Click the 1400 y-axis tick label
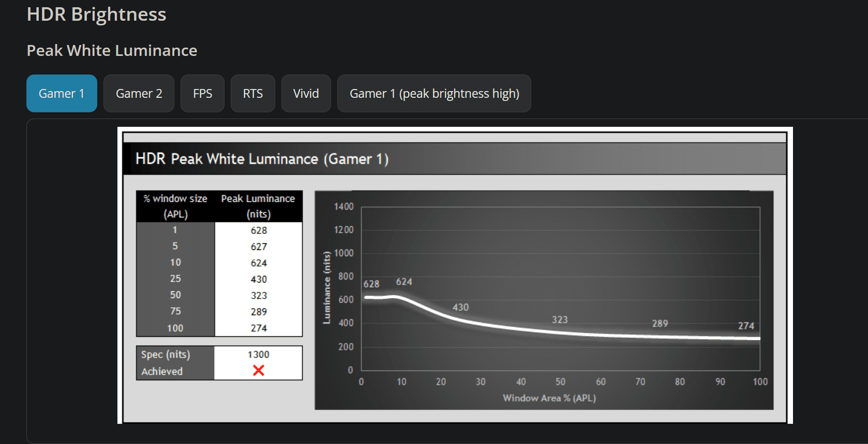 tap(343, 206)
